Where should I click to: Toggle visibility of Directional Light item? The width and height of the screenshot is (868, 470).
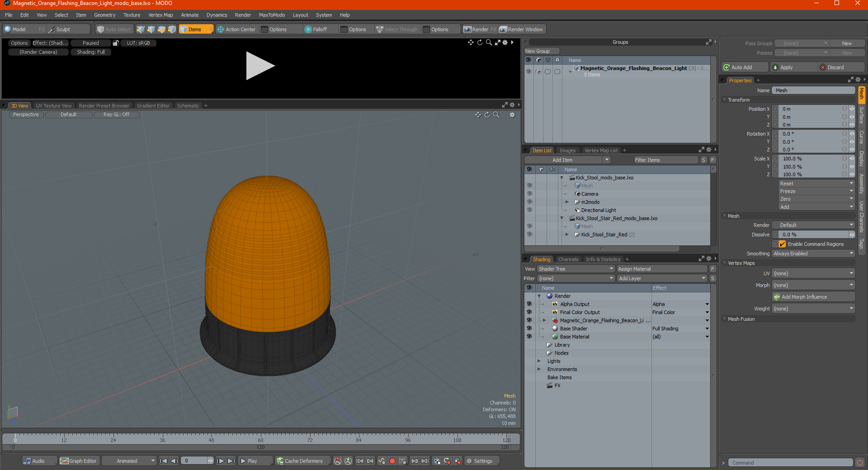tap(529, 210)
